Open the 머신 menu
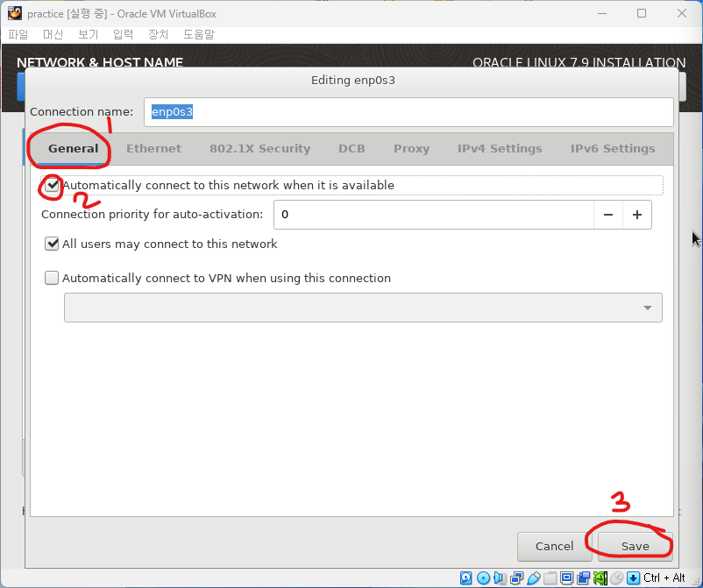Viewport: 703px width, 588px height. point(53,34)
